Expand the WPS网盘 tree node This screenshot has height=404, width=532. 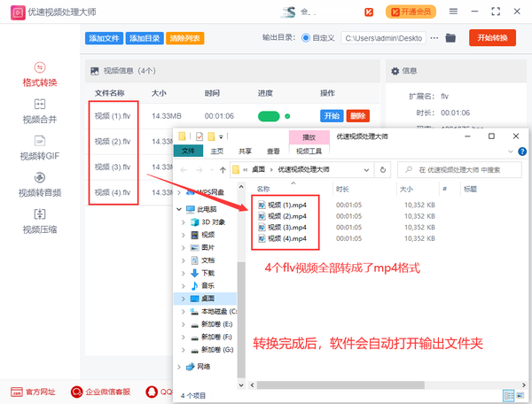[179, 192]
